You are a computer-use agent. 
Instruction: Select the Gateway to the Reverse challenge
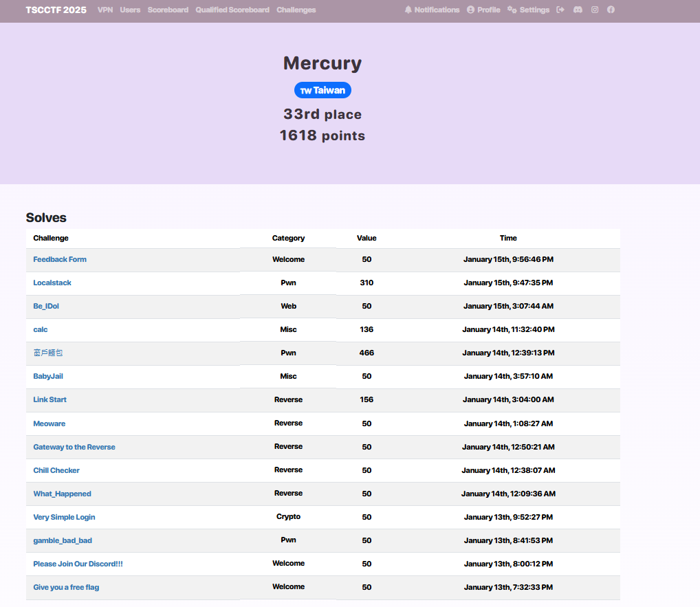point(74,447)
